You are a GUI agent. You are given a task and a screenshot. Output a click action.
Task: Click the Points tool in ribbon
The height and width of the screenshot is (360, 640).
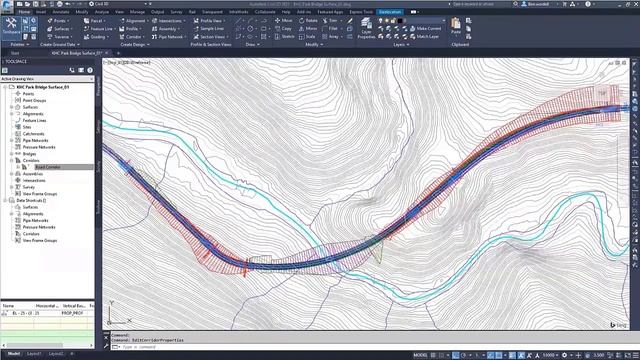tap(59, 20)
